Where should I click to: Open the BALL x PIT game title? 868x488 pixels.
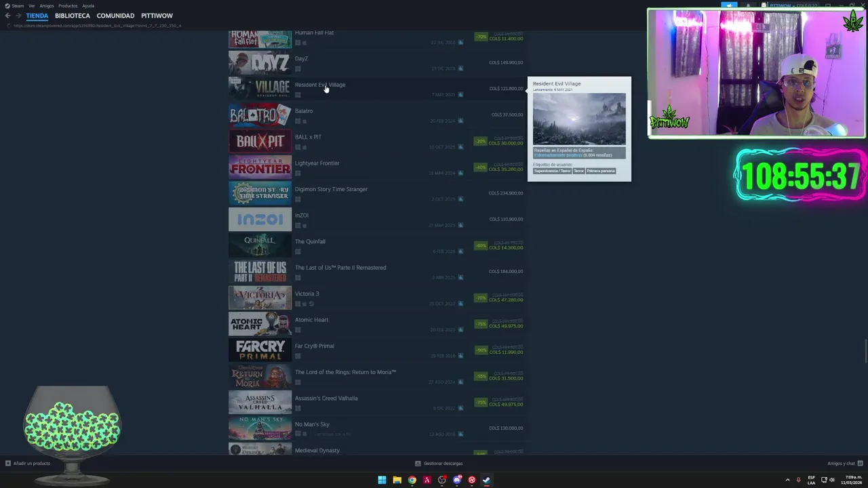[x=308, y=137]
